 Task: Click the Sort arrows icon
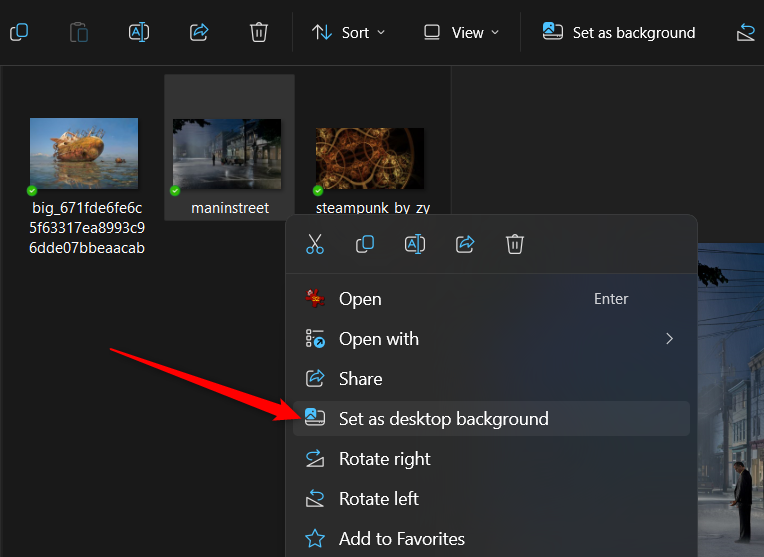pyautogui.click(x=322, y=33)
